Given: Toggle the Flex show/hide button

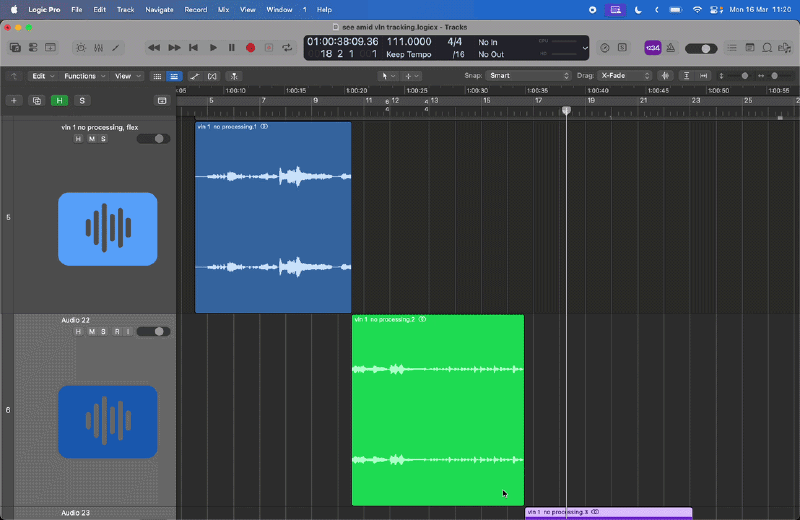Looking at the screenshot, I should pos(212,76).
